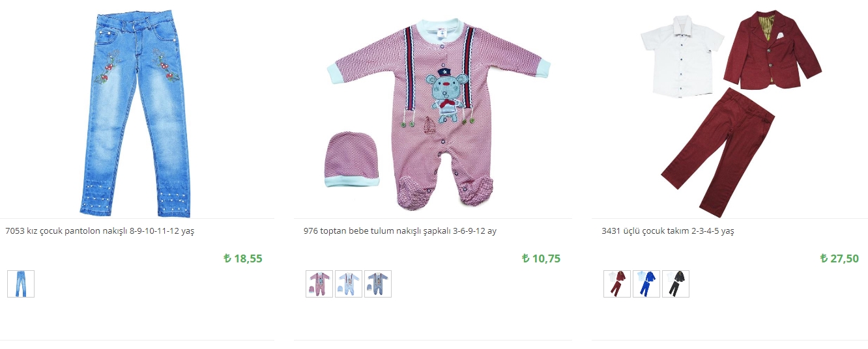Select the grey baby romper variant thumbnail

(x=378, y=284)
